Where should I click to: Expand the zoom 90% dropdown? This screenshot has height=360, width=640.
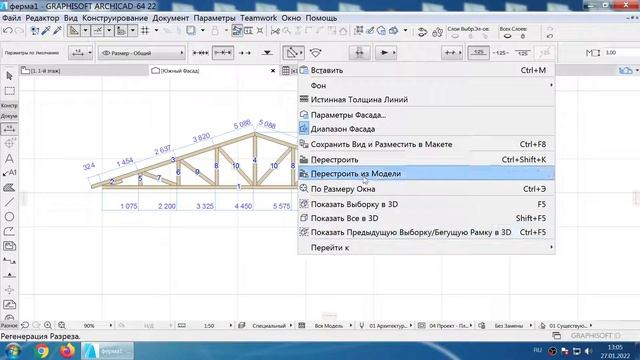[x=111, y=325]
